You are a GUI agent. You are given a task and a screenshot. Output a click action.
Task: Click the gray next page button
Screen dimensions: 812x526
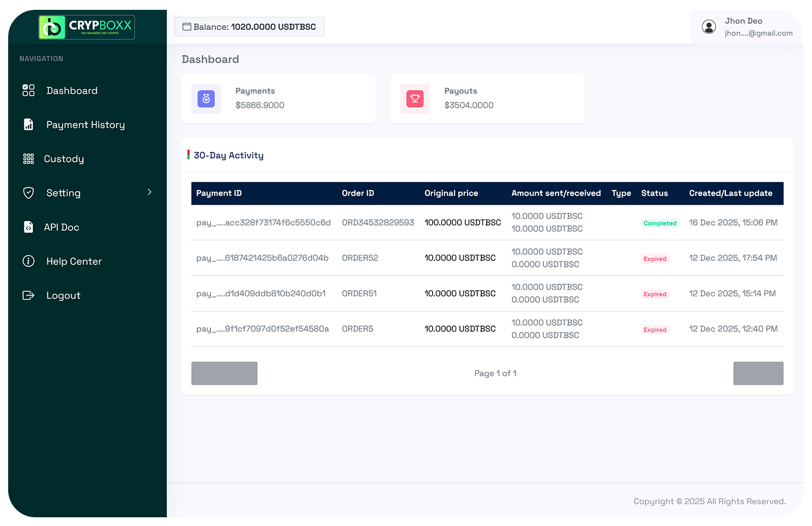click(x=758, y=374)
